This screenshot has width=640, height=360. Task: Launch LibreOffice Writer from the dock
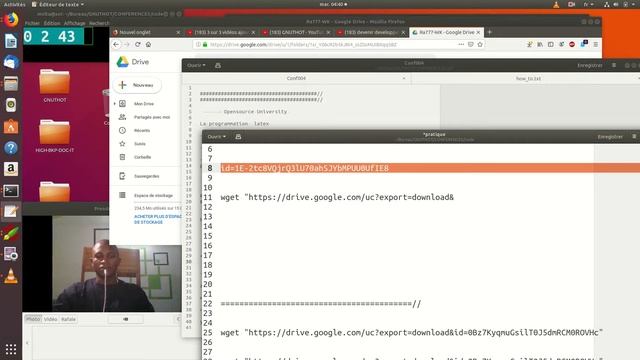(x=11, y=41)
